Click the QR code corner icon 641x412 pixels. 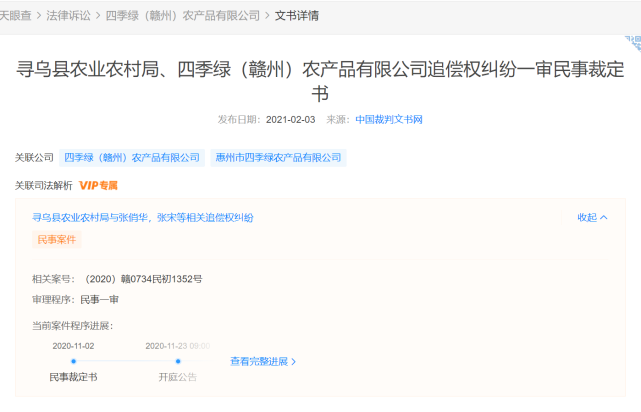coord(633,43)
